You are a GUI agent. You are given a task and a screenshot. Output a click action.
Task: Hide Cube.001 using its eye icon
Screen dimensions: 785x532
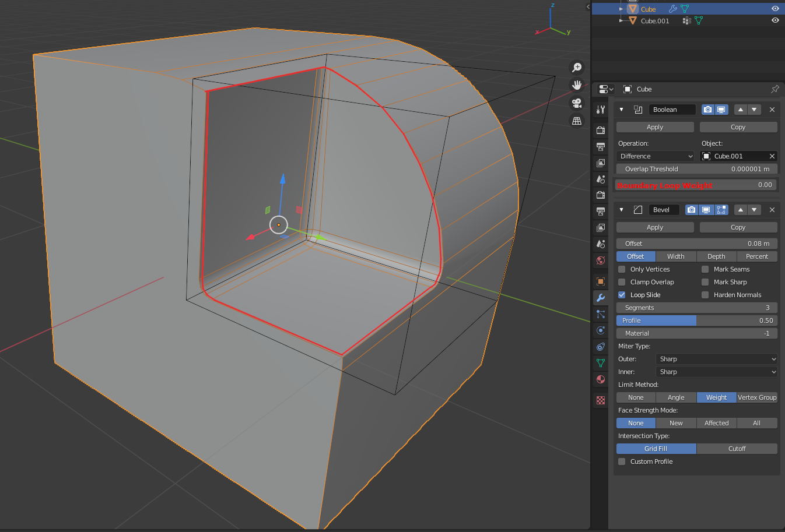(x=775, y=20)
